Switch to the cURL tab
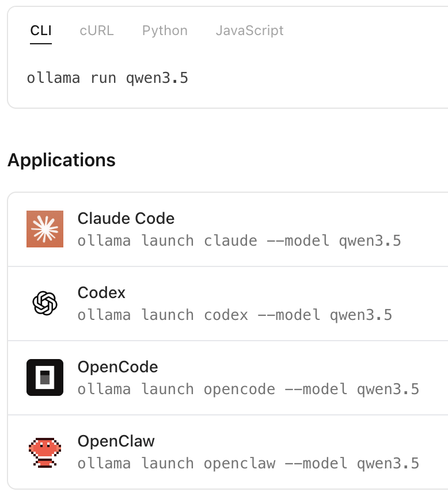The image size is (448, 496). pos(97,30)
